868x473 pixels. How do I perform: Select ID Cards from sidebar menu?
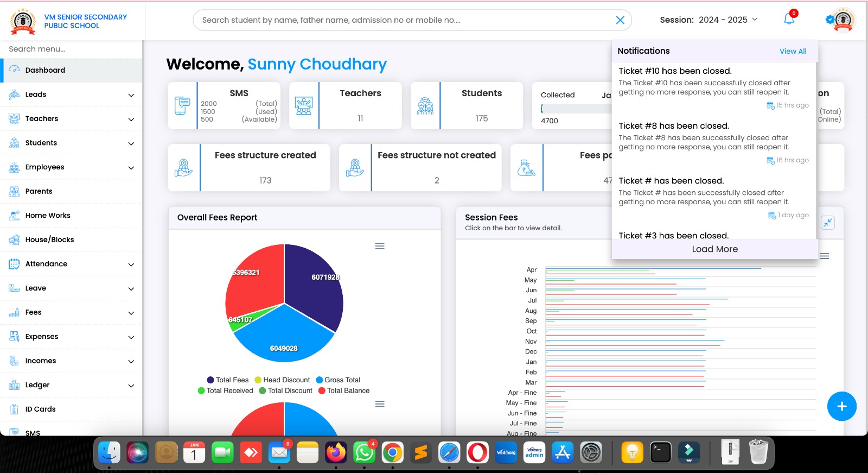(x=40, y=409)
